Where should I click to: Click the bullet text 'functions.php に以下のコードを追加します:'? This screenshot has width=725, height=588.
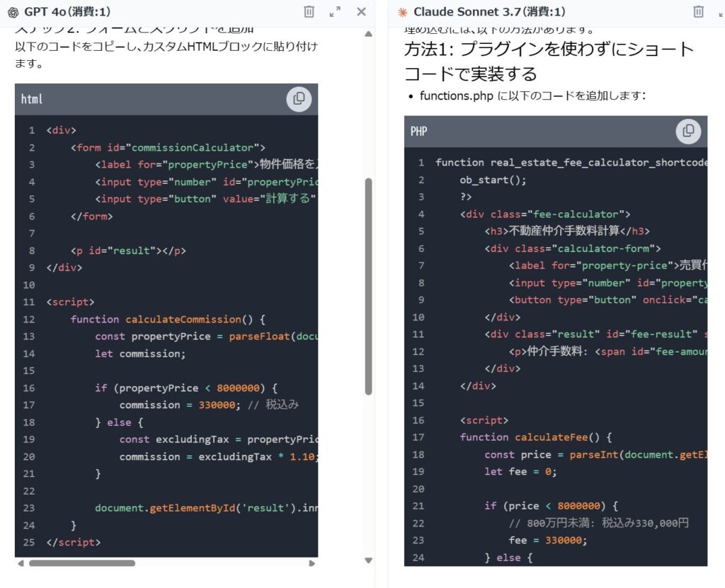tap(532, 96)
